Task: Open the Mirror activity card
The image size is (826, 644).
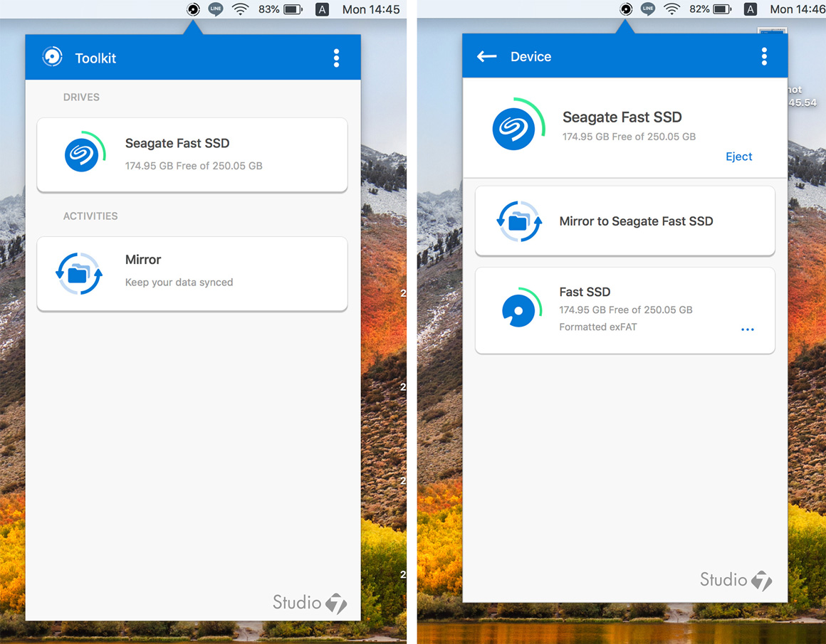Action: tap(192, 274)
